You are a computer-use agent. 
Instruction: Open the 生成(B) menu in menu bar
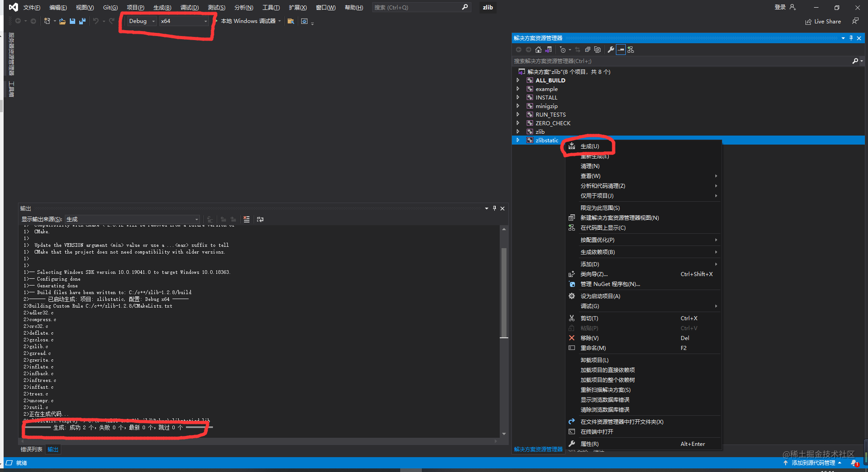[x=162, y=7]
